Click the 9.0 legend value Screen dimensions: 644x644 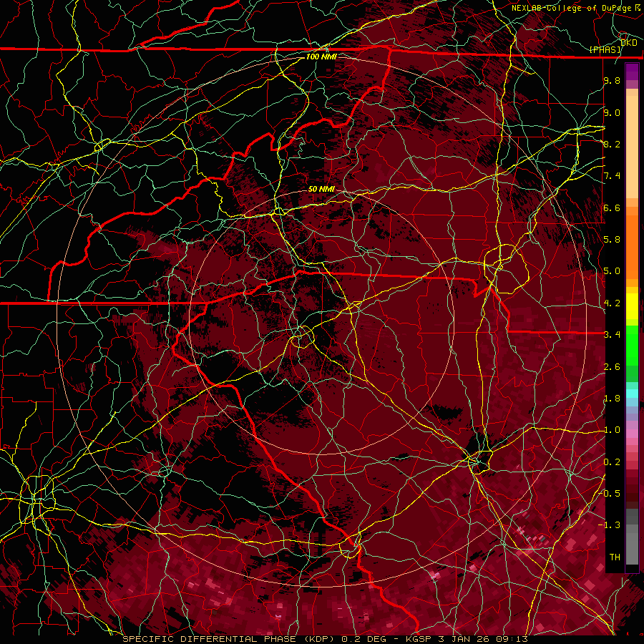tap(612, 112)
